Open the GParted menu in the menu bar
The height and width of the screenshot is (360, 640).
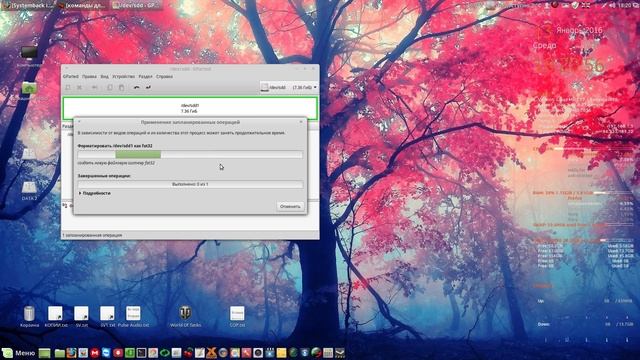pos(71,76)
